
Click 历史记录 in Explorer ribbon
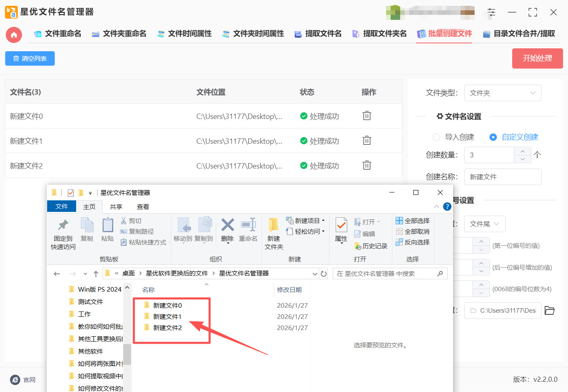coord(371,246)
